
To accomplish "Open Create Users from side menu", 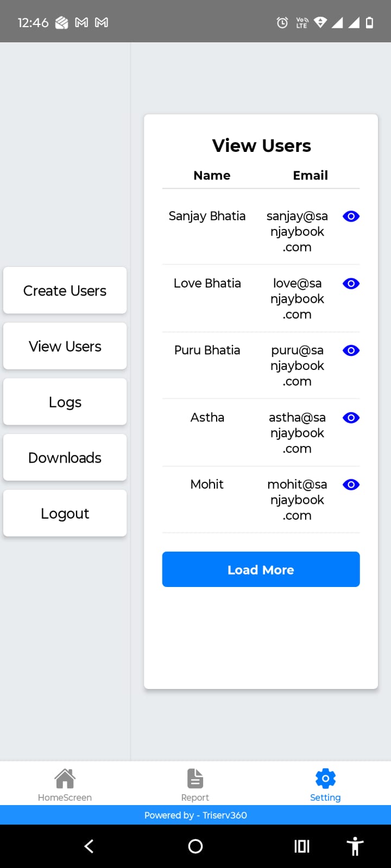I will (65, 291).
